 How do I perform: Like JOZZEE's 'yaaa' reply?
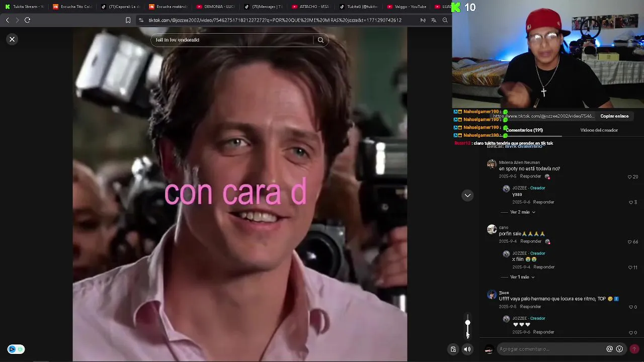click(x=631, y=202)
